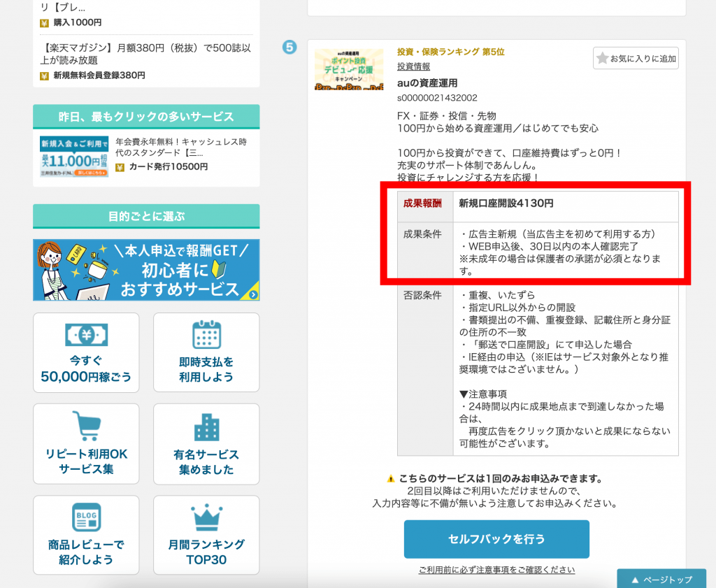Open the 投資情報 category link
The width and height of the screenshot is (716, 588).
[413, 66]
